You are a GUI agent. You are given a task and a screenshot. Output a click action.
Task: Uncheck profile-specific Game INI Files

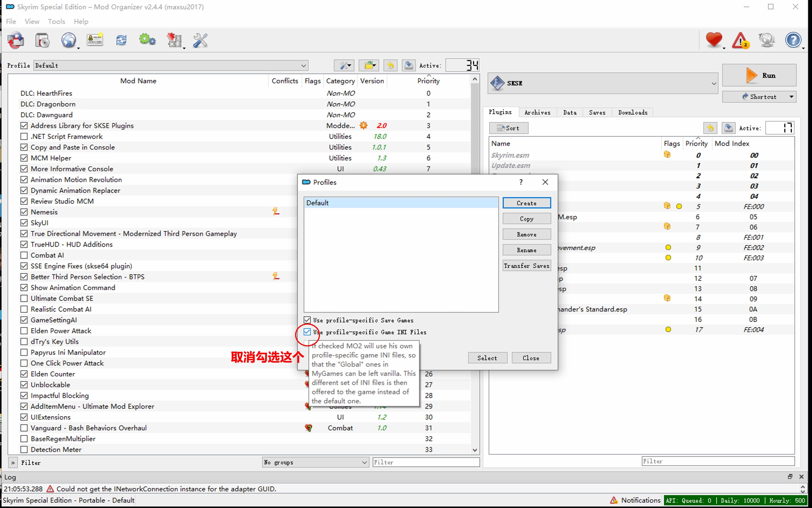pyautogui.click(x=307, y=332)
